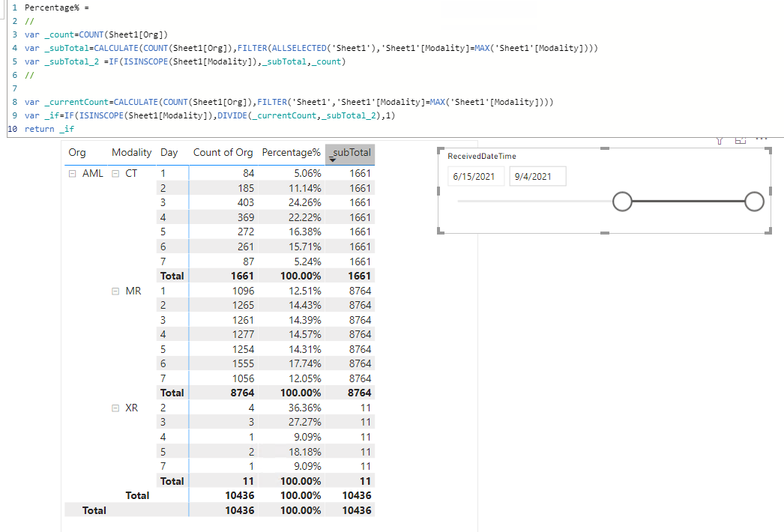
Task: Click _currentCount variable on line 8
Action: [76, 102]
